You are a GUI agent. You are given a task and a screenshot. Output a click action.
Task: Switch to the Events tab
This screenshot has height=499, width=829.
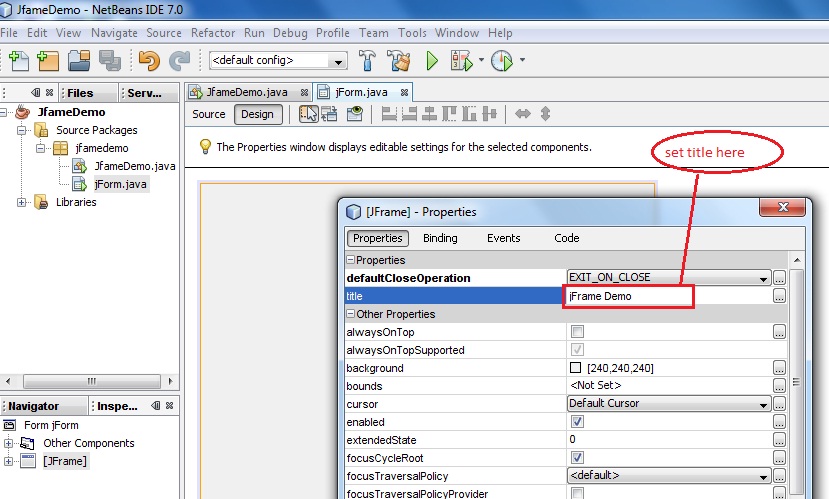click(x=503, y=238)
